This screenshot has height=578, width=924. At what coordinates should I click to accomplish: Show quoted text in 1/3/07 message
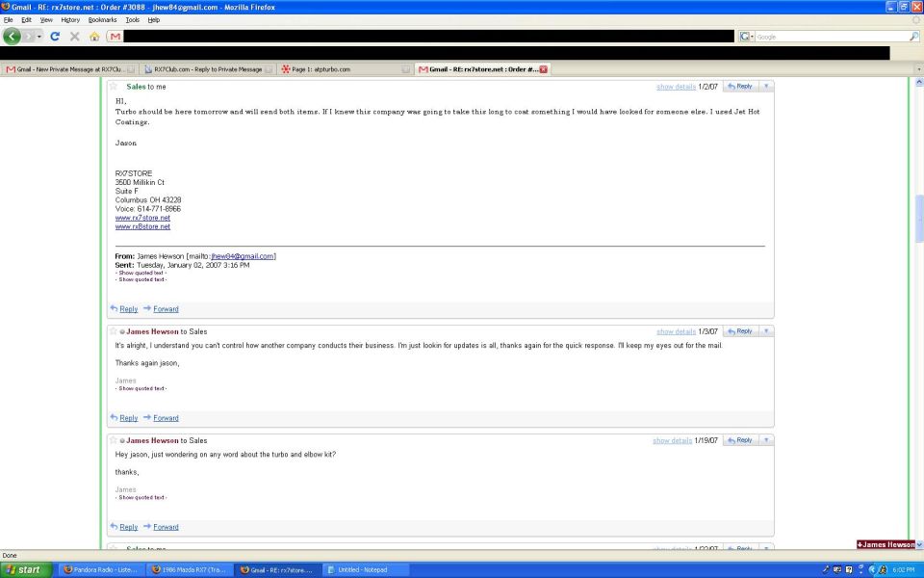(x=141, y=388)
